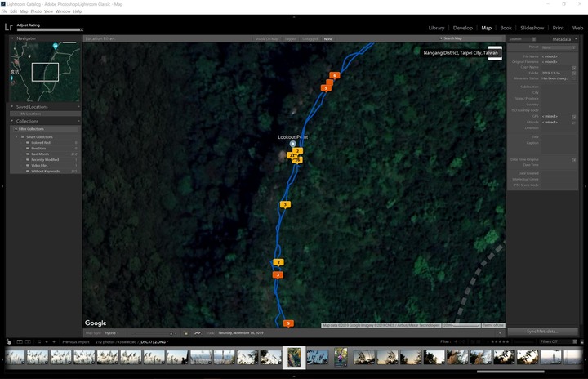The height and width of the screenshot is (379, 588).
Task: Open the map toolbar options arrow
Action: [x=500, y=333]
